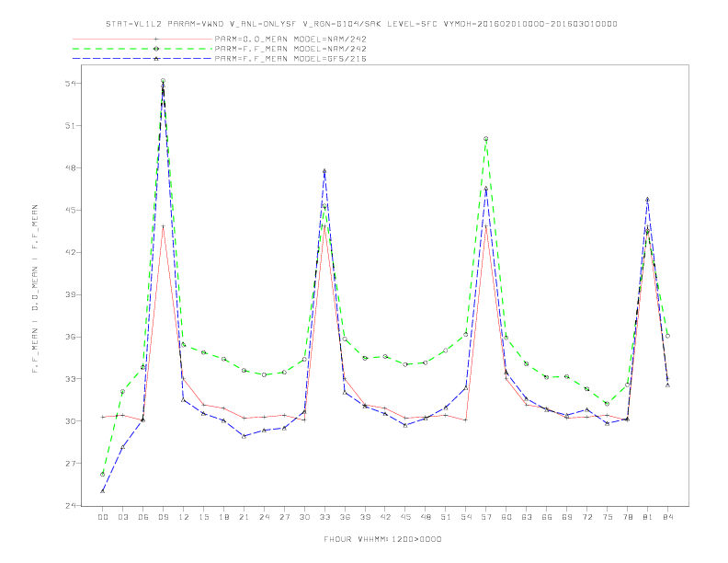Click x-axis tick label 42
Image resolution: width=728 pixels, height=563 pixels.
click(385, 517)
